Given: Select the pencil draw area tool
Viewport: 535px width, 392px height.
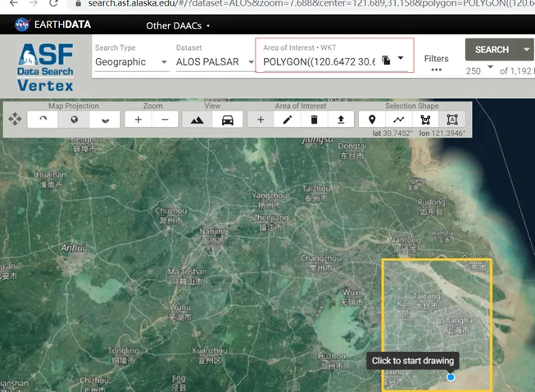Looking at the screenshot, I should tap(288, 119).
